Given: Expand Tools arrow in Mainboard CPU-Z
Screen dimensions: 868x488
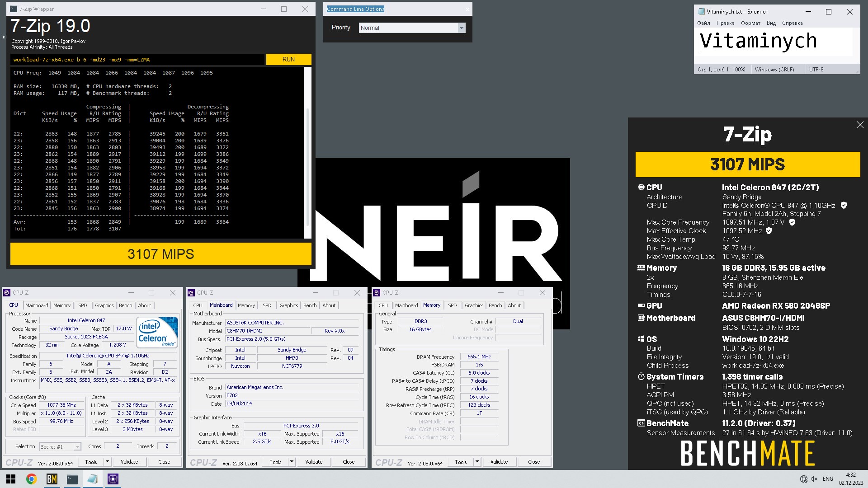Looking at the screenshot, I should pyautogui.click(x=292, y=462).
